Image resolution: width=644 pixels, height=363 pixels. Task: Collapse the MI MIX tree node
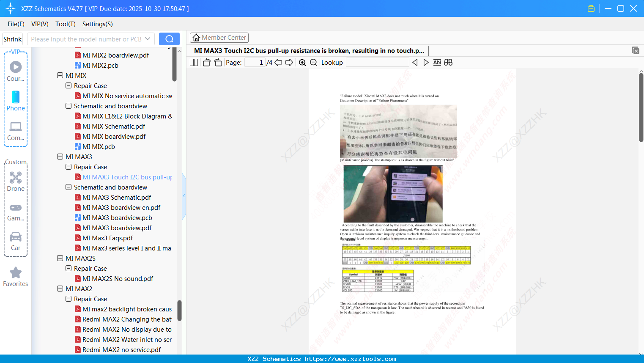[x=60, y=75]
